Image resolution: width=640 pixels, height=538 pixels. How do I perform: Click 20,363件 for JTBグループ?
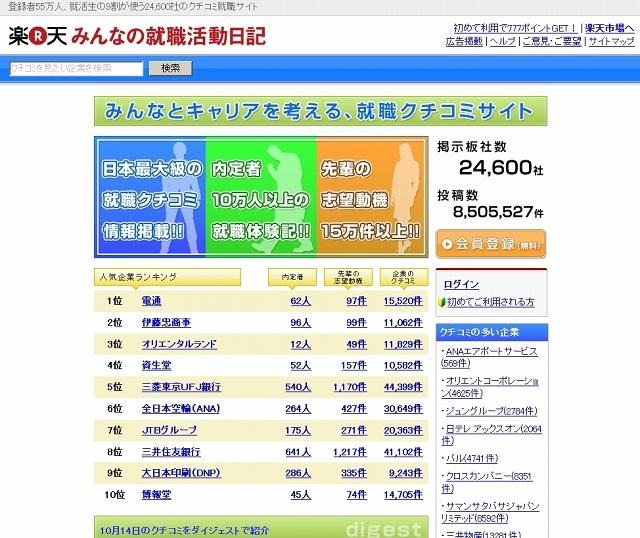403,430
